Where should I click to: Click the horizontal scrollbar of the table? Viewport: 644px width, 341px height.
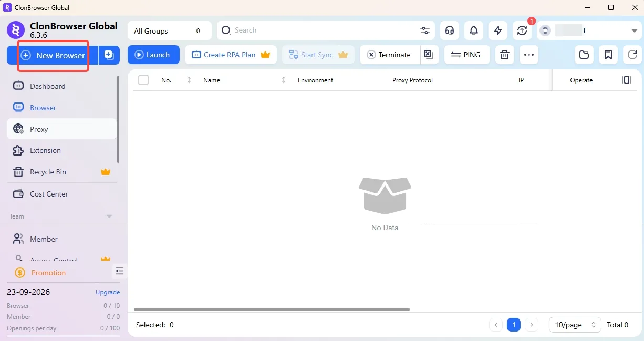[272, 309]
